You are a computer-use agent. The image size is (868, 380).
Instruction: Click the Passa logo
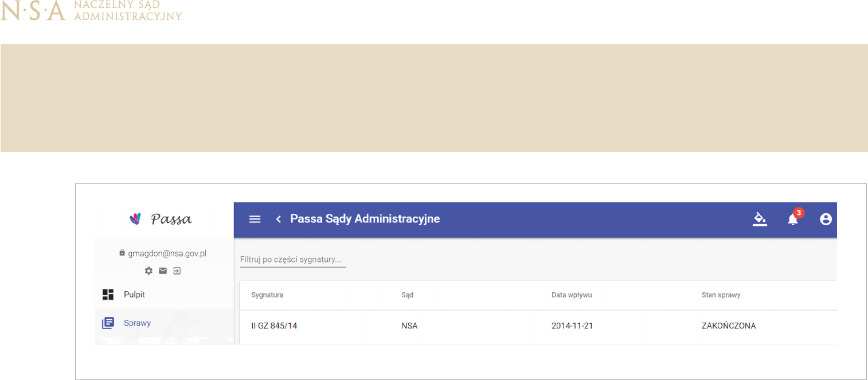coord(161,219)
